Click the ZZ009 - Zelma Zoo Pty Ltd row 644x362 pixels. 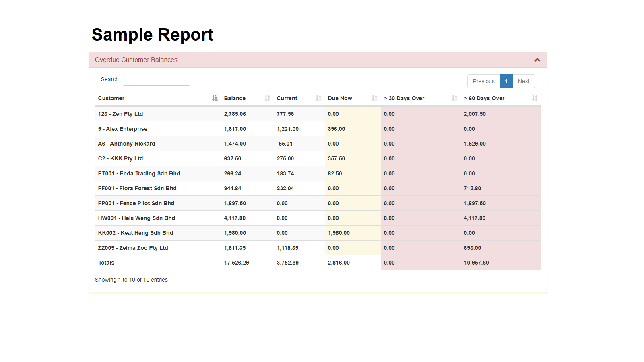click(x=133, y=248)
